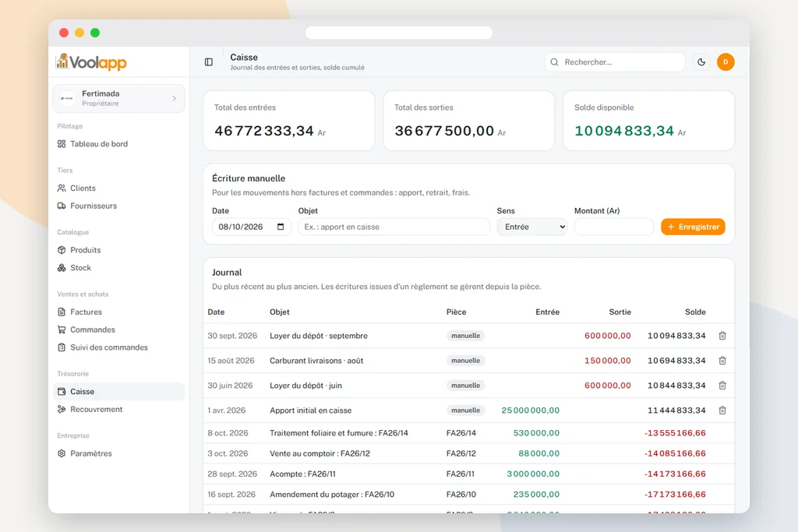The width and height of the screenshot is (798, 532).
Task: Click the Objet input field
Action: click(x=394, y=227)
